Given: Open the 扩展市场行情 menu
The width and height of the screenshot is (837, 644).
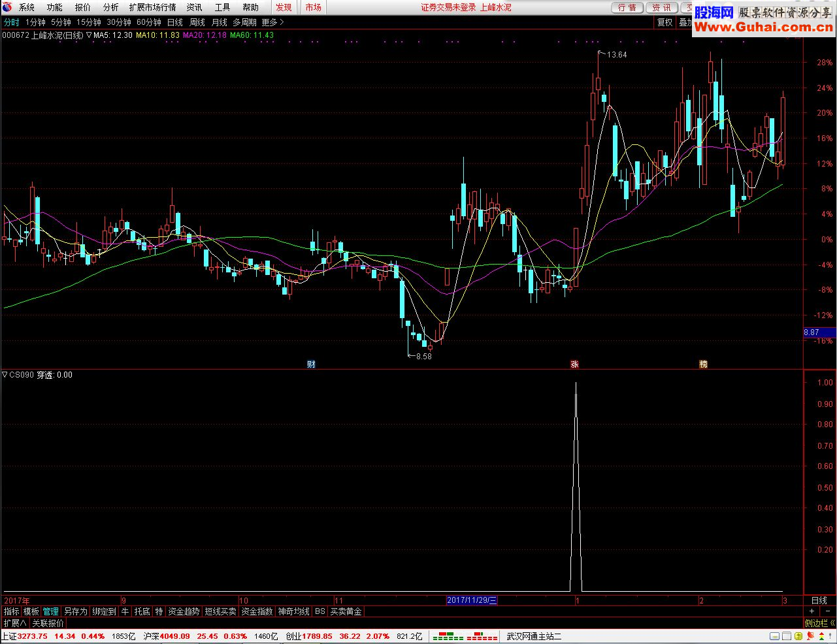Looking at the screenshot, I should (152, 7).
